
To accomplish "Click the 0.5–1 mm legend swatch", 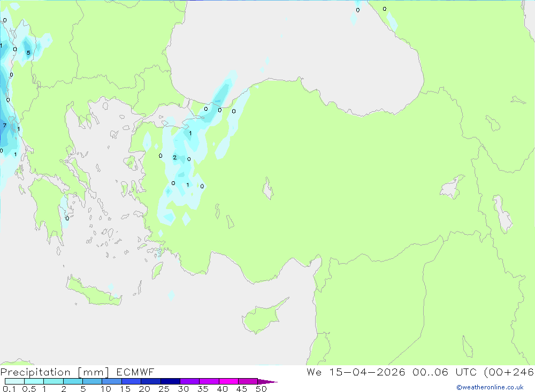I will pyautogui.click(x=34, y=381).
